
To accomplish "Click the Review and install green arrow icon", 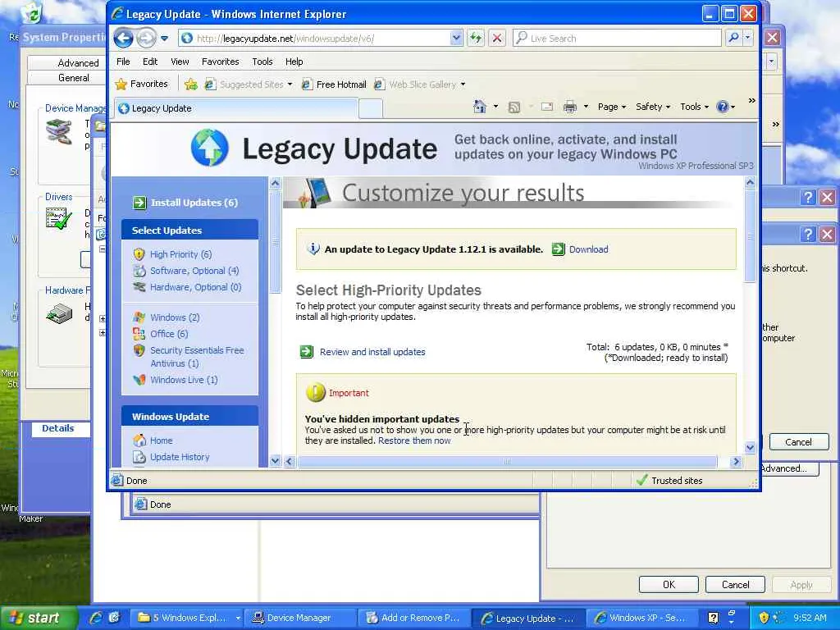I will pyautogui.click(x=307, y=352).
